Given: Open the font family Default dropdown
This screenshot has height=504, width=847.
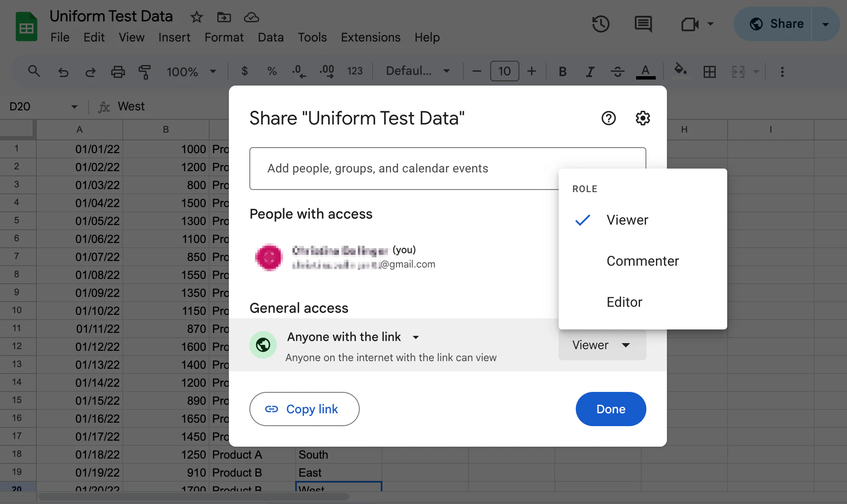Looking at the screenshot, I should click(418, 71).
